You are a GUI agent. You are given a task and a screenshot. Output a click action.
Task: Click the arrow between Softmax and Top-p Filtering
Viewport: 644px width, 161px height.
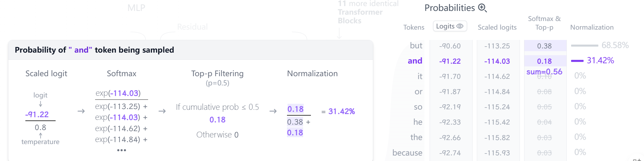(x=162, y=111)
